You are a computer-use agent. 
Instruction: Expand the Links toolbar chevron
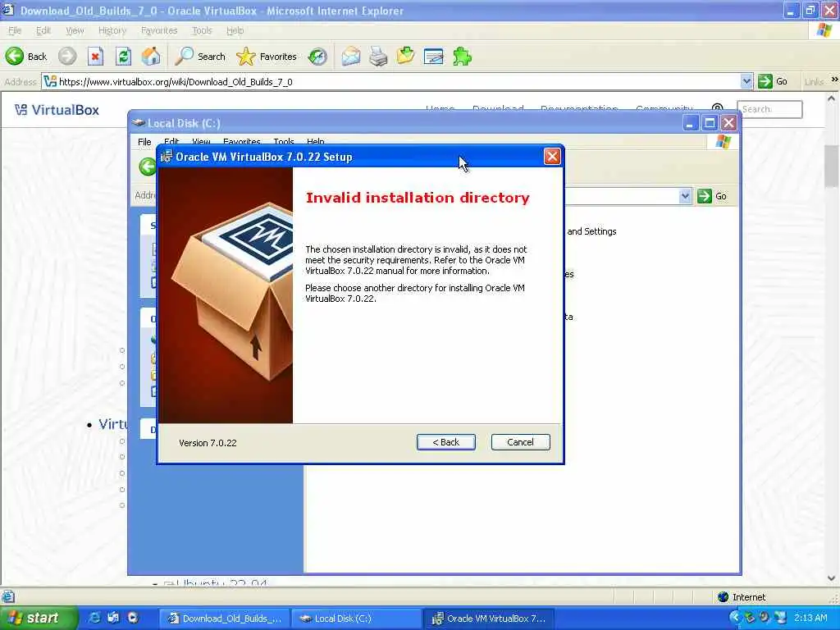(834, 80)
